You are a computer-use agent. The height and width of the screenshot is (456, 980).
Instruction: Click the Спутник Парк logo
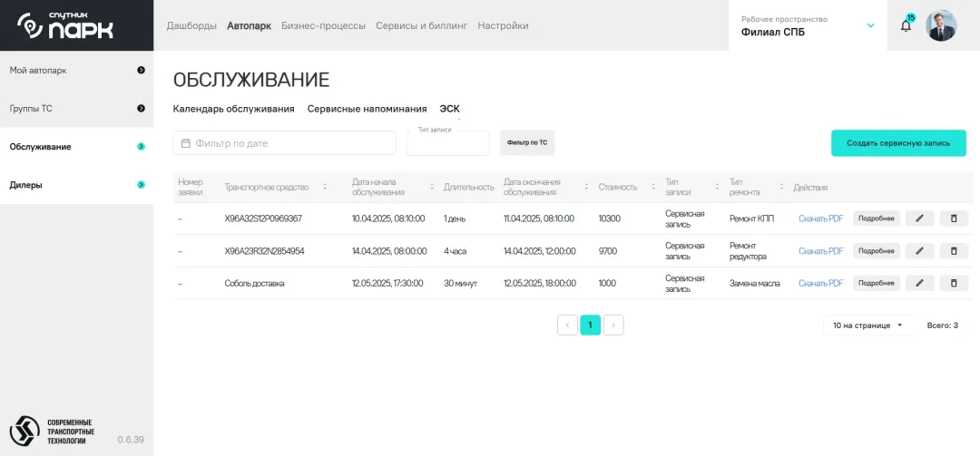(66, 25)
